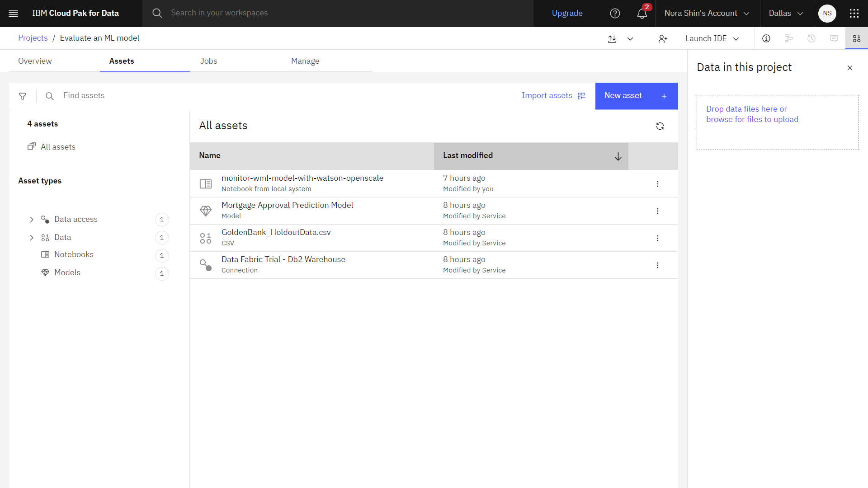Click the notebook icon beside monitor-wml-model row
Image resolution: width=868 pixels, height=488 pixels.
(x=206, y=184)
